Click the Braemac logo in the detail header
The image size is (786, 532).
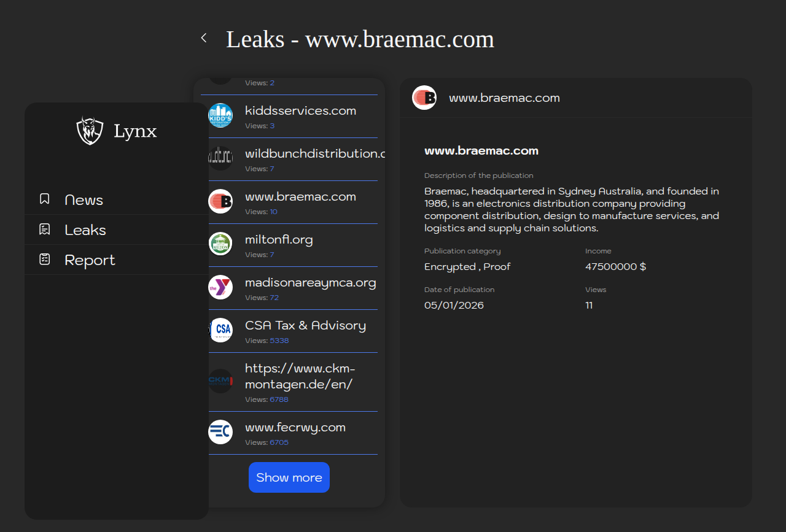424,98
